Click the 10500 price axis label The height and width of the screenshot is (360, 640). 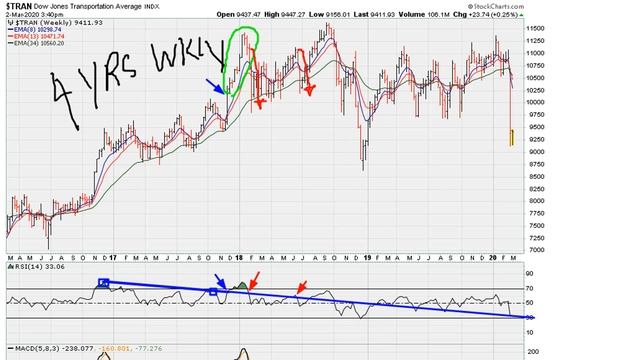(535, 78)
